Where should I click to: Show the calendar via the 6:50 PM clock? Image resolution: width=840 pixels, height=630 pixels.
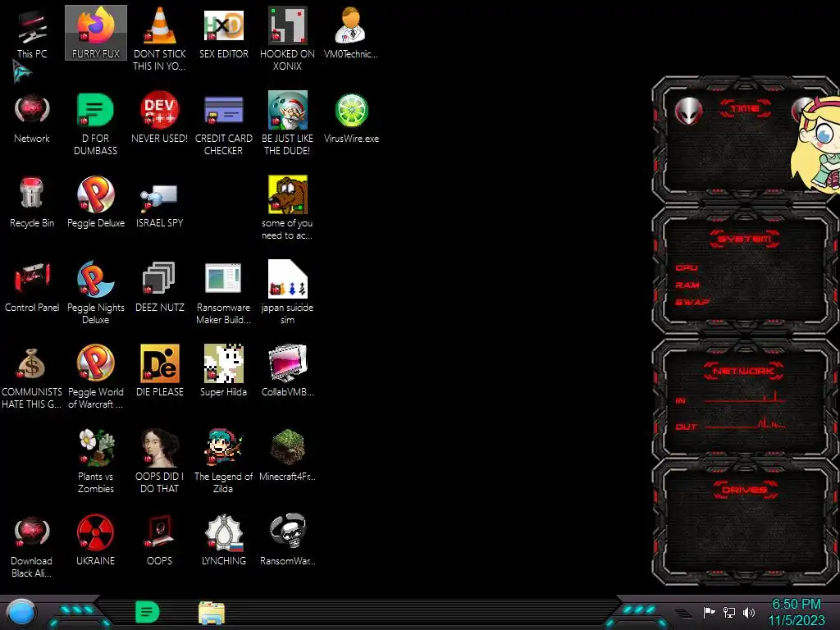tap(797, 612)
